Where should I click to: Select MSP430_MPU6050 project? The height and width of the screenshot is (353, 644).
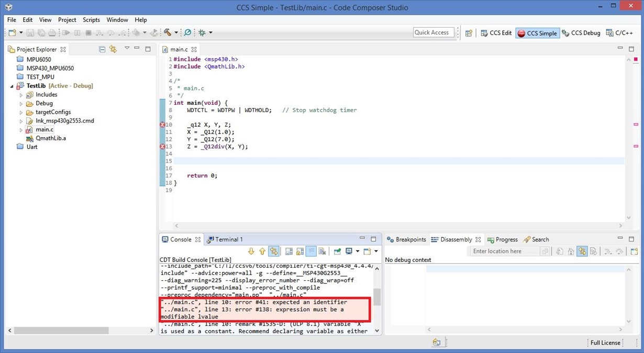[50, 69]
